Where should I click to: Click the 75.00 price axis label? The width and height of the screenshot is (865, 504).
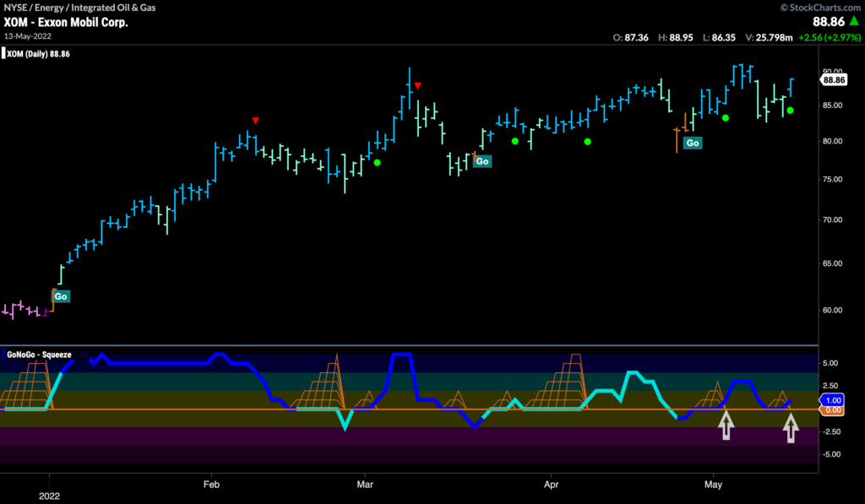click(832, 179)
